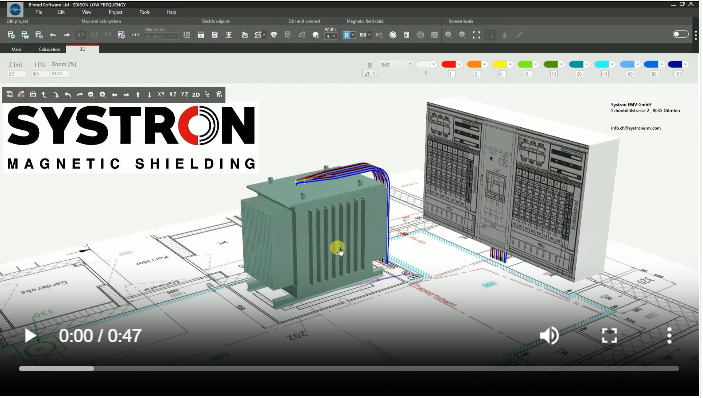This screenshot has height=398, width=703.
Task: Select the YZ axis button in the top toolbar
Action: (108, 35)
